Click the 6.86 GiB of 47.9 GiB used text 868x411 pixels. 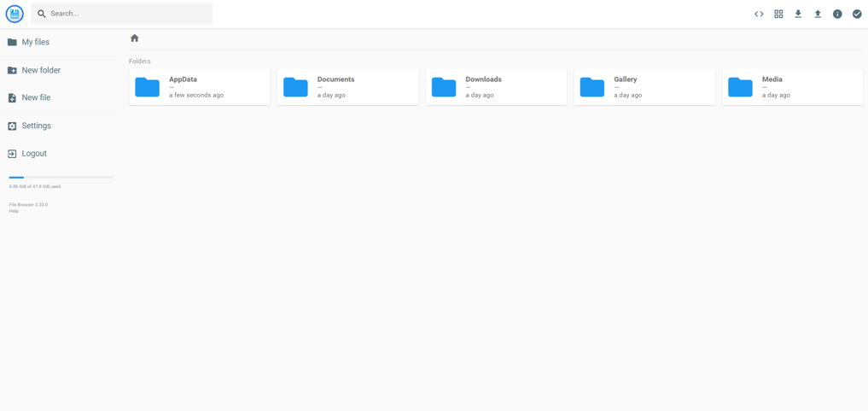(35, 186)
